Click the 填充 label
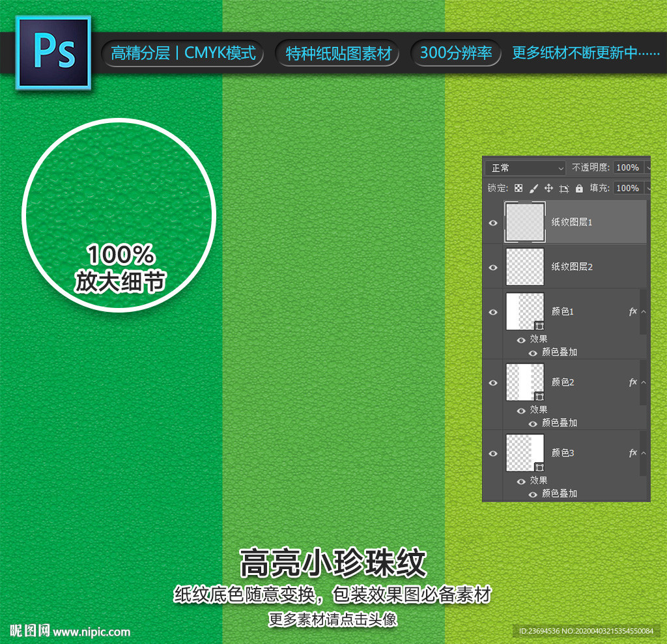Image resolution: width=667 pixels, height=644 pixels. (599, 188)
